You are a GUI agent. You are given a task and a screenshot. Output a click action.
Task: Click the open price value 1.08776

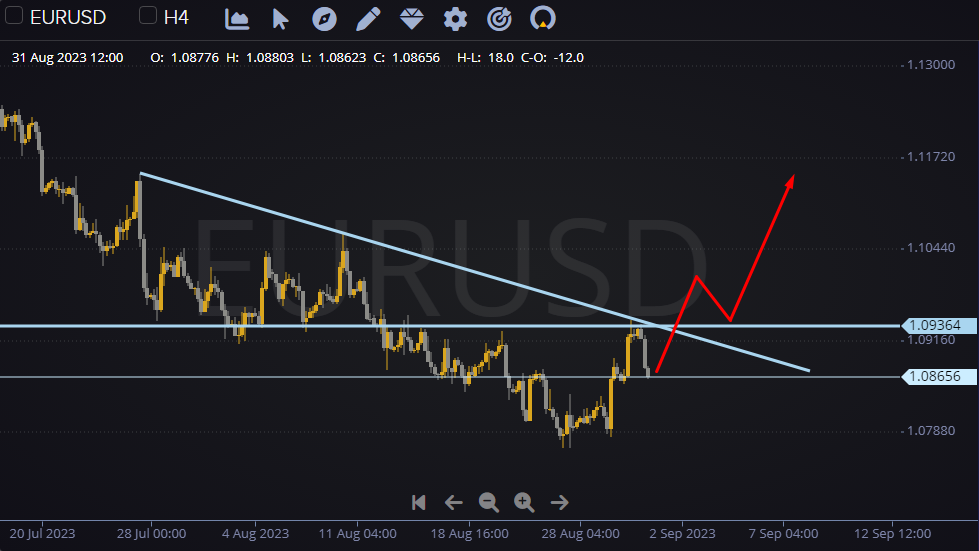195,57
